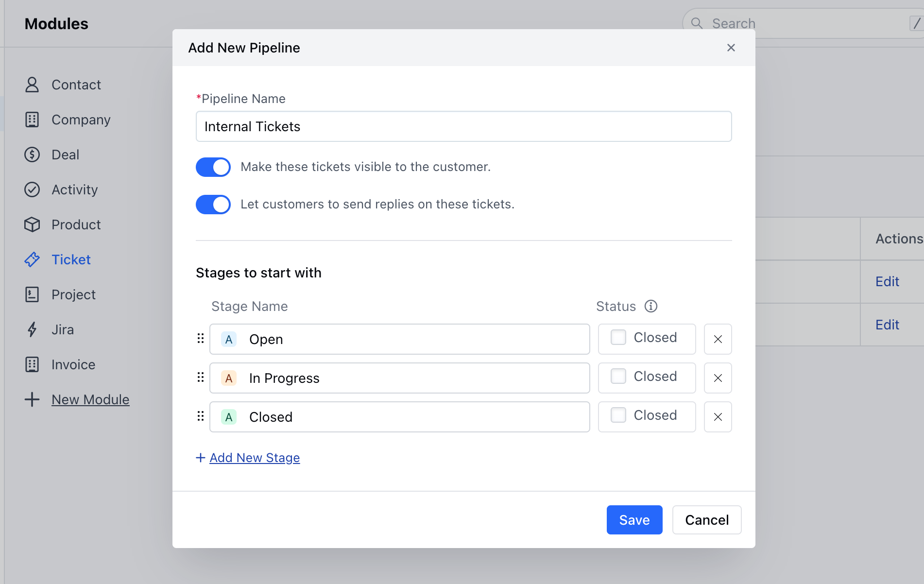Click the Project icon in sidebar

pos(32,294)
